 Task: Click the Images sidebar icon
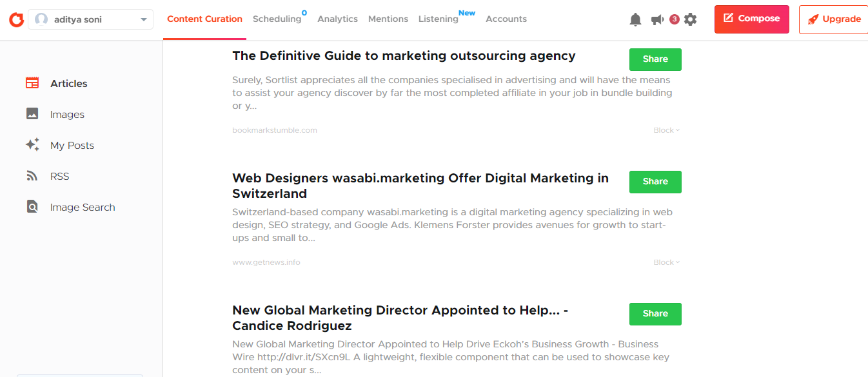pos(32,114)
